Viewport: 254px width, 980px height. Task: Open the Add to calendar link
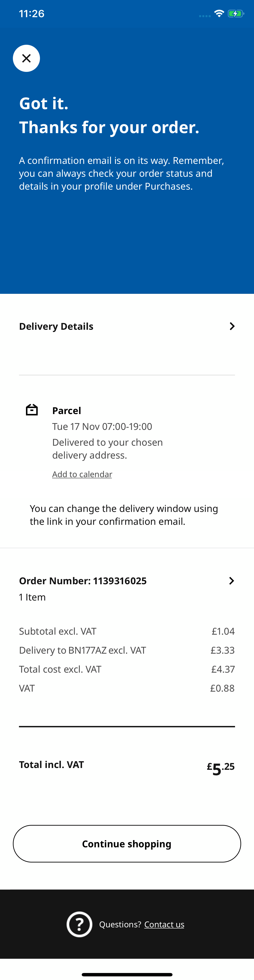[x=82, y=474]
